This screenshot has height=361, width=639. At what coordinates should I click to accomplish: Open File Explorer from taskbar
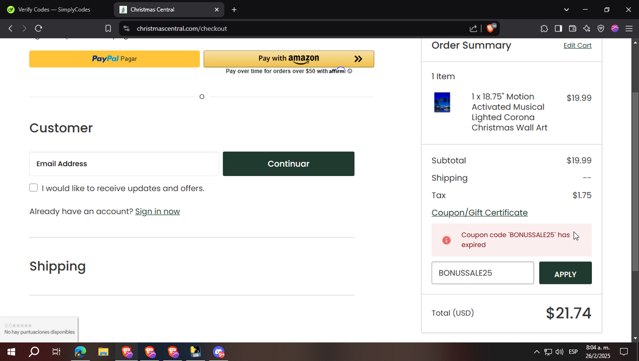[x=103, y=351]
